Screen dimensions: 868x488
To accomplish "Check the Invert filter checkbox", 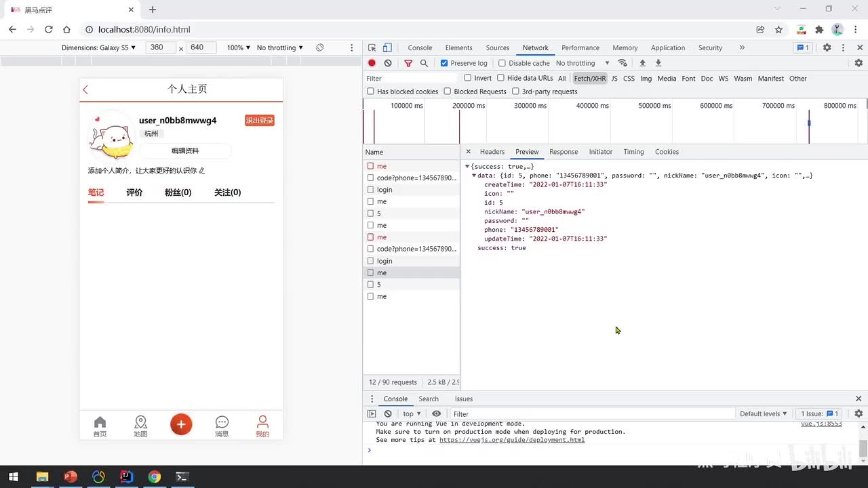I will 467,78.
